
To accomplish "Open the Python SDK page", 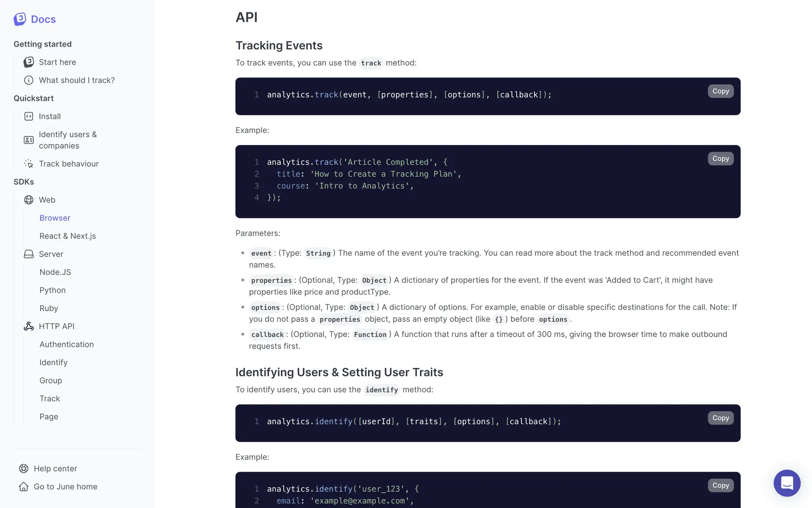I will (x=52, y=290).
